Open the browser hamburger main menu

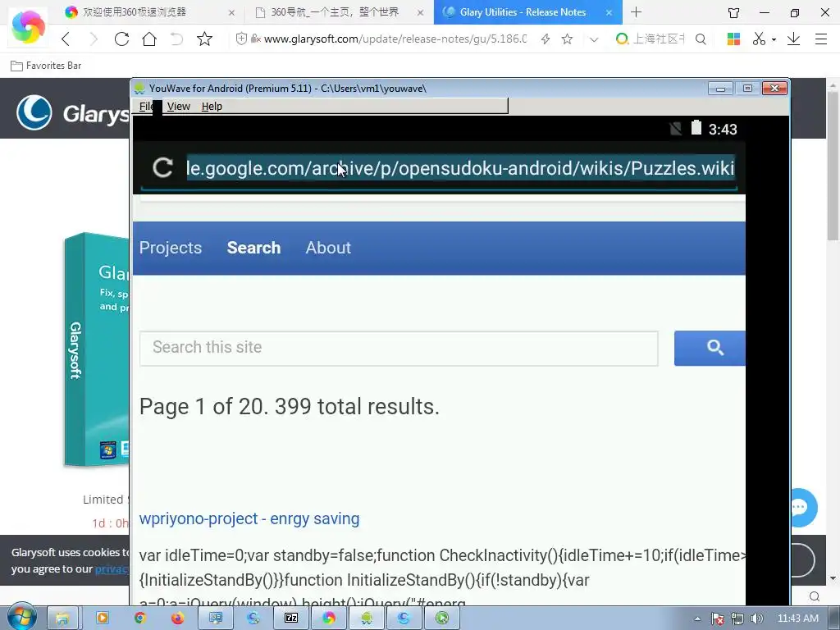820,39
